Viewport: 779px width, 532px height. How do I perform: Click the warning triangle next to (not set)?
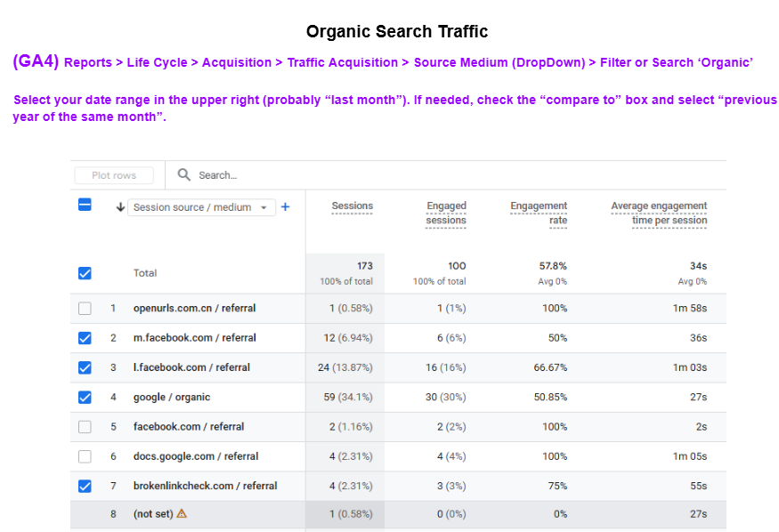pos(183,515)
